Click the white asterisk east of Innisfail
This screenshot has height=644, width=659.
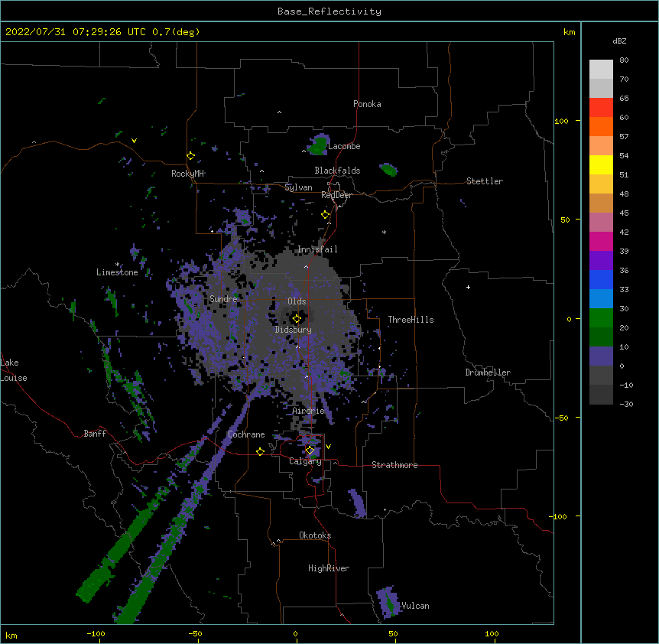pyautogui.click(x=384, y=233)
